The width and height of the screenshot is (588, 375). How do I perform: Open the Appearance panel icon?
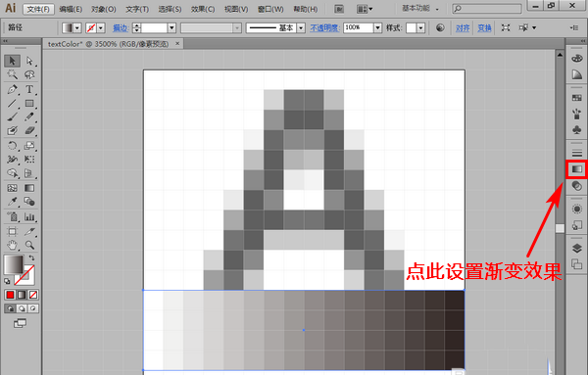coord(577,210)
